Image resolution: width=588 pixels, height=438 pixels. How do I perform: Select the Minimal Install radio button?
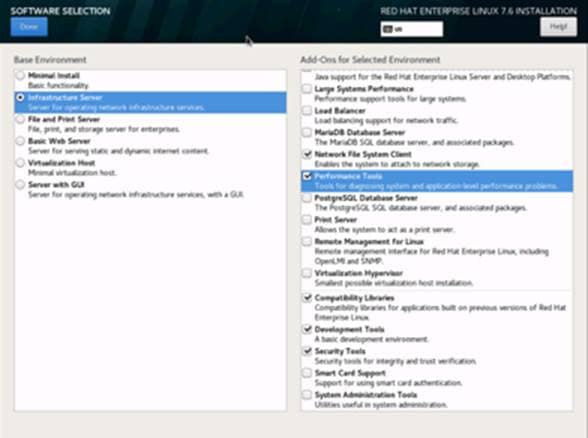click(20, 75)
